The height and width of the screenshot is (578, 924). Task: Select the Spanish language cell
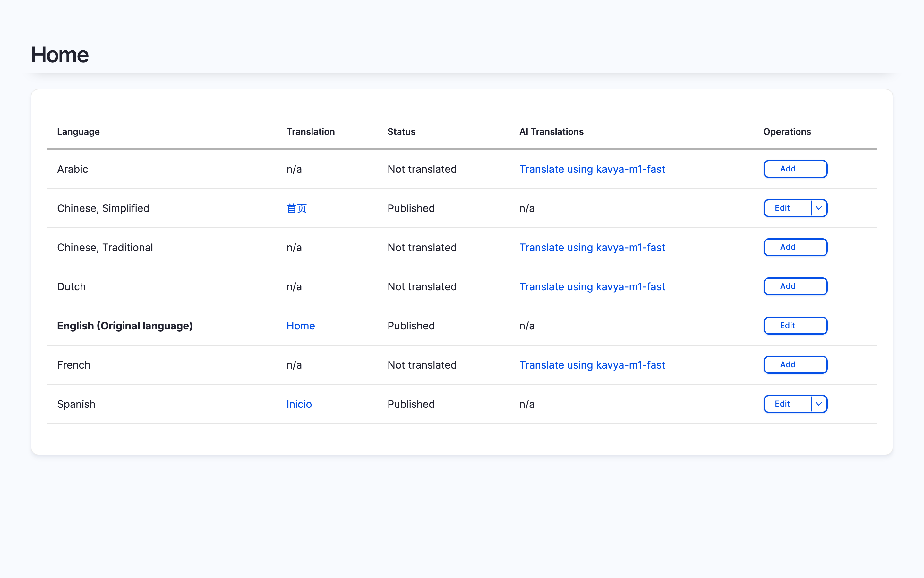[76, 404]
